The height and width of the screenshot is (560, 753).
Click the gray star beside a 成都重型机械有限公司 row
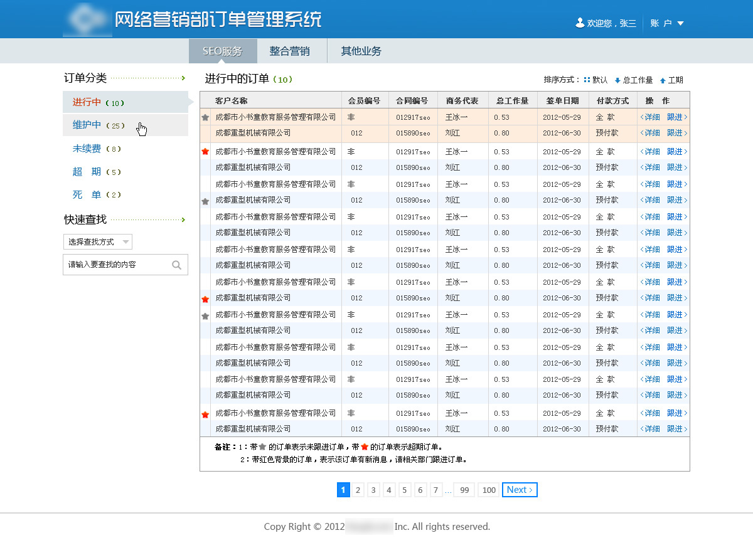(205, 201)
